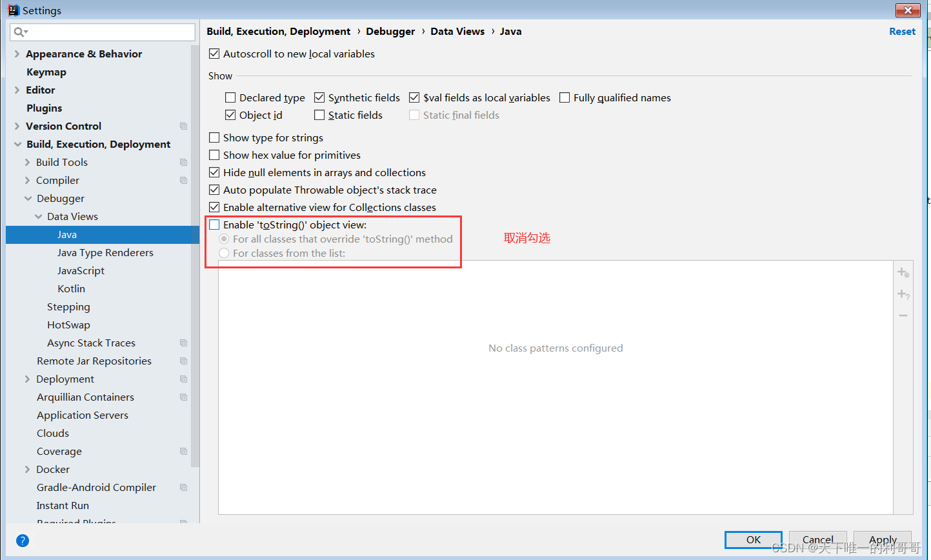This screenshot has height=560, width=931.
Task: Enable Fully qualified names checkbox
Action: tap(565, 97)
